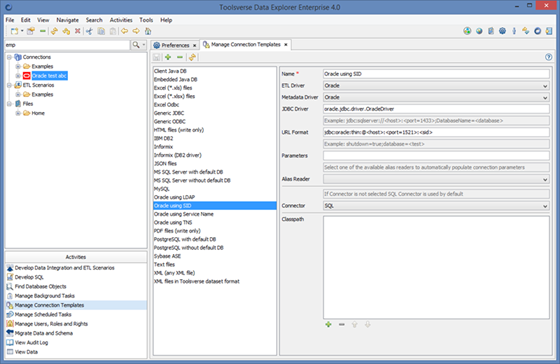Open the search options dropdown arrow

(x=144, y=45)
